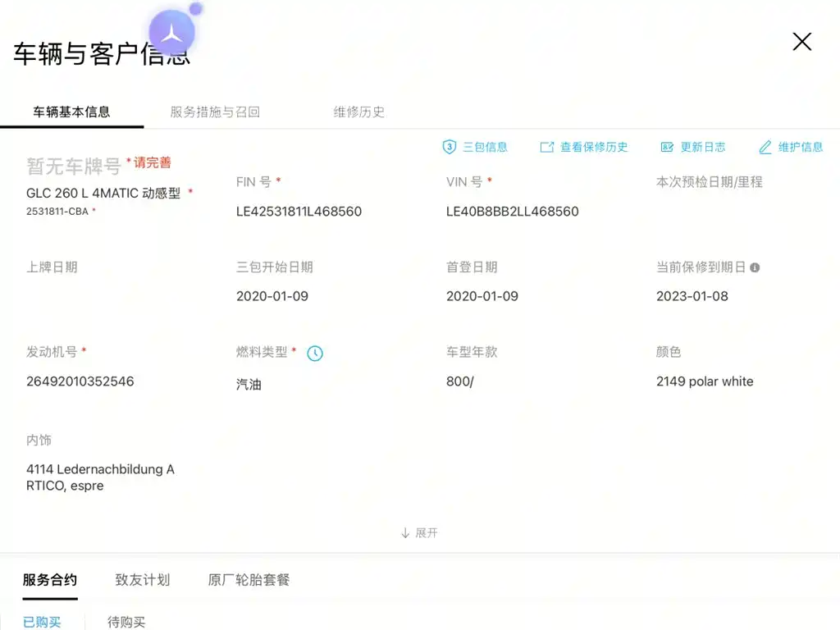The image size is (840, 630).
Task: Open the 原厂轮胎套餐 tab
Action: tap(249, 580)
